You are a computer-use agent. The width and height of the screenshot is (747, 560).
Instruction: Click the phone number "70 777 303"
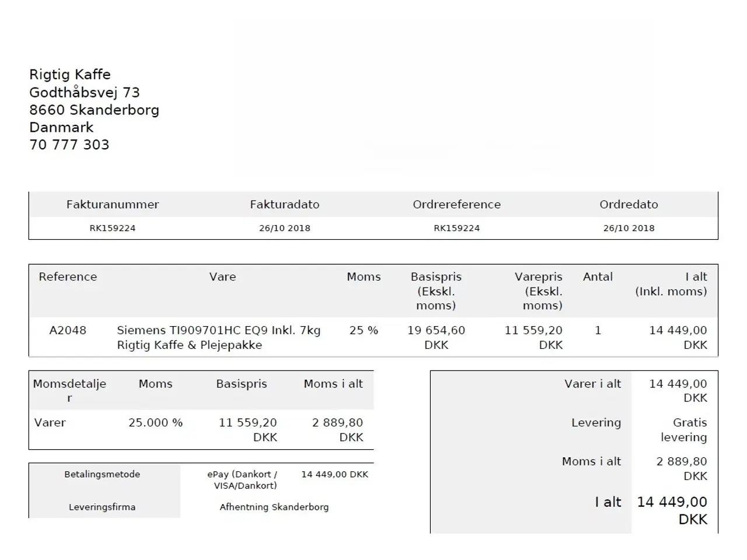[69, 145]
